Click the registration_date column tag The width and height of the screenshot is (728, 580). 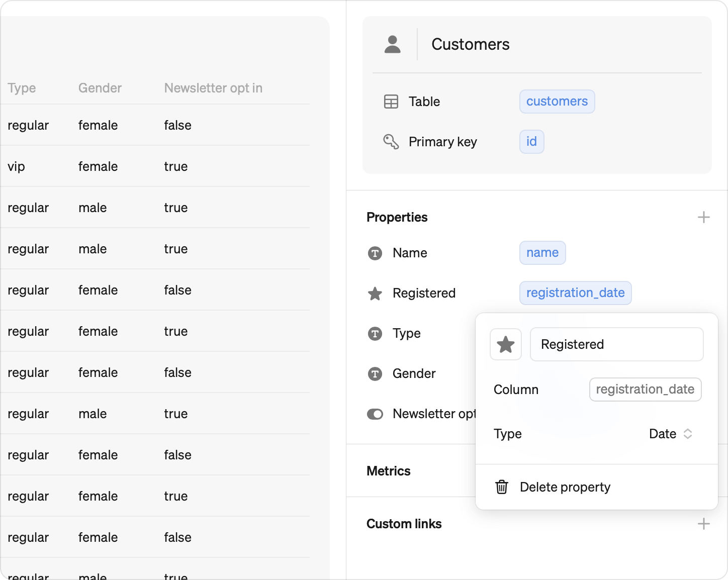[x=575, y=293]
